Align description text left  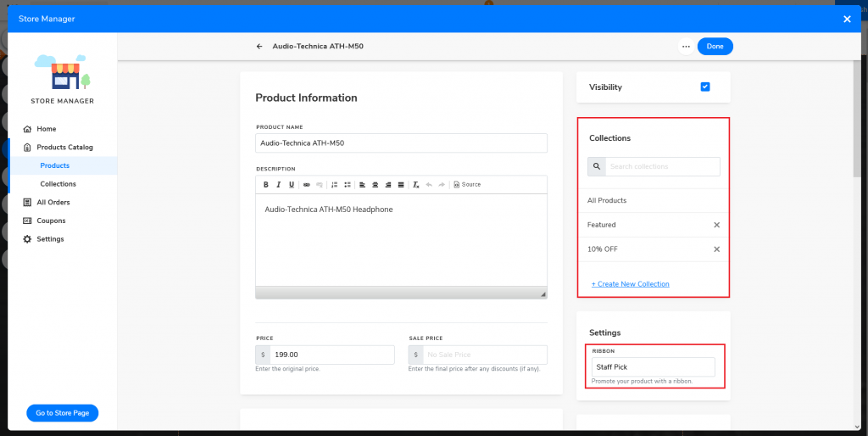pyautogui.click(x=362, y=184)
